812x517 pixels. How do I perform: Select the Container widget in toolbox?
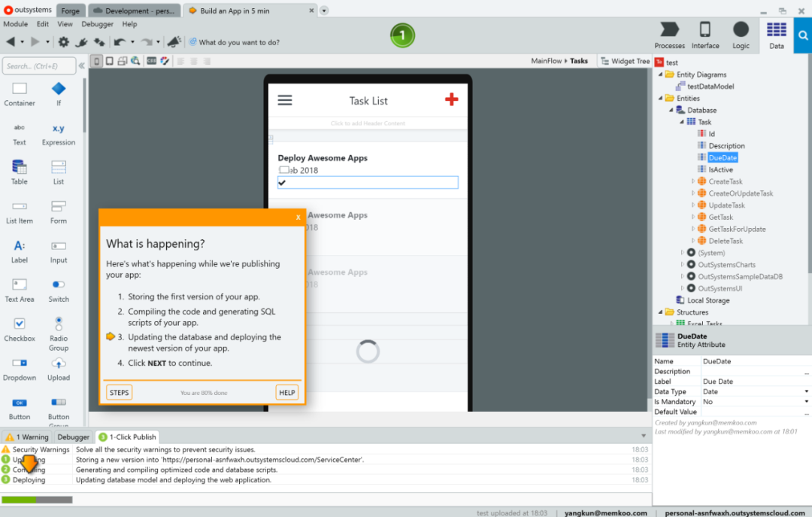tap(20, 93)
